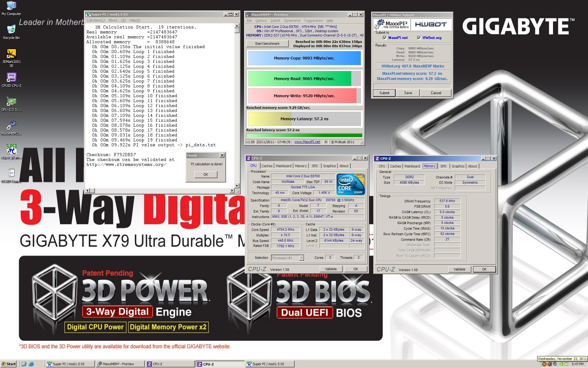
Task: Open Screenshot menu in MaxxMEM²
Action: click(x=292, y=21)
